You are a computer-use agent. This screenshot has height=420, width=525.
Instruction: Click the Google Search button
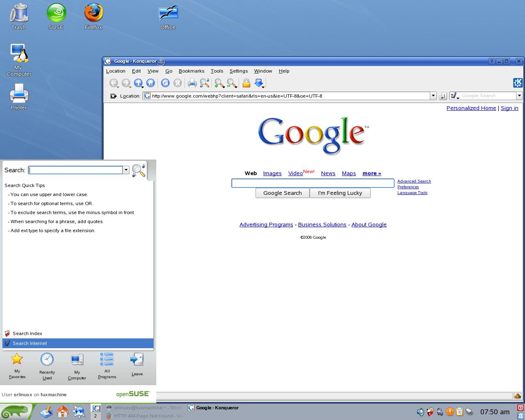(x=282, y=193)
